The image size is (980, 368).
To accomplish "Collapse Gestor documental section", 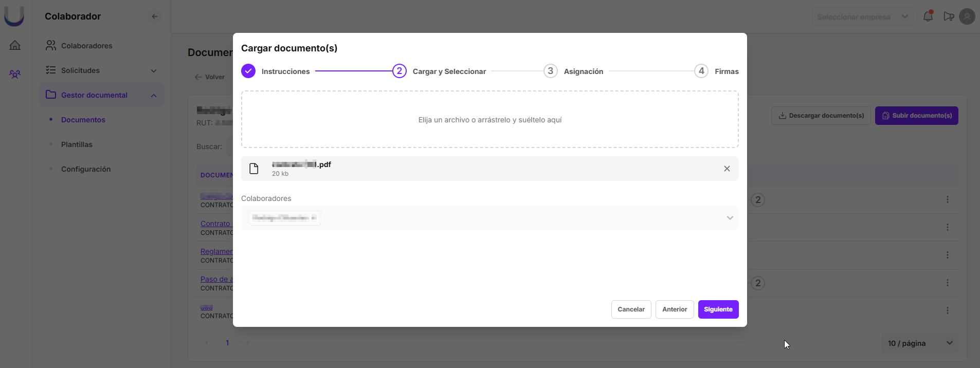I will [x=153, y=95].
